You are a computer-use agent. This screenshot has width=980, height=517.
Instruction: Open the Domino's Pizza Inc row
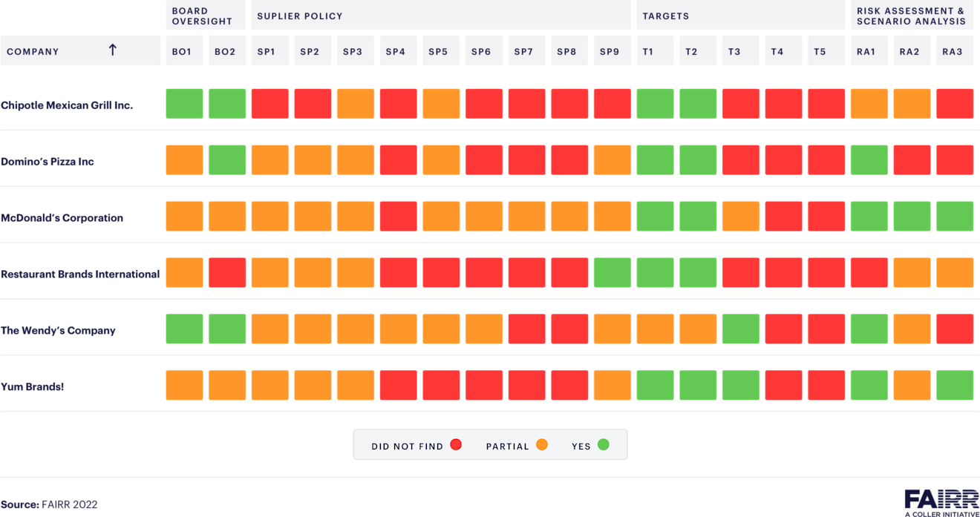coord(490,160)
